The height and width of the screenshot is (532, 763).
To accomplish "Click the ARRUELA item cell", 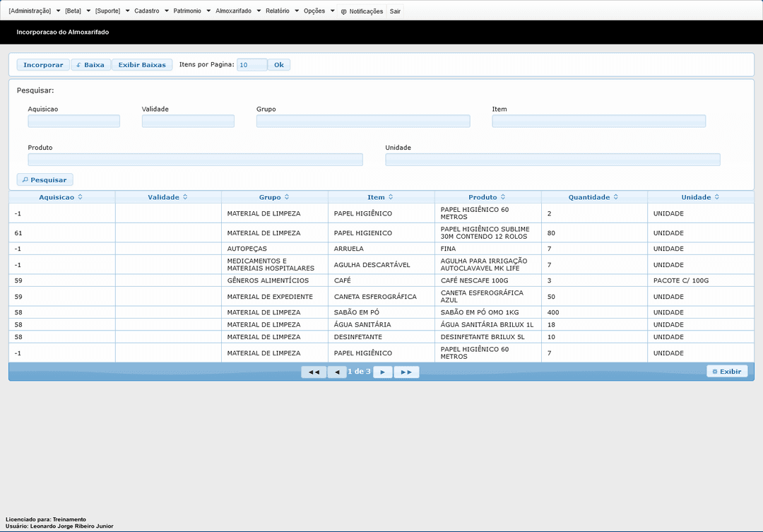I will click(381, 249).
